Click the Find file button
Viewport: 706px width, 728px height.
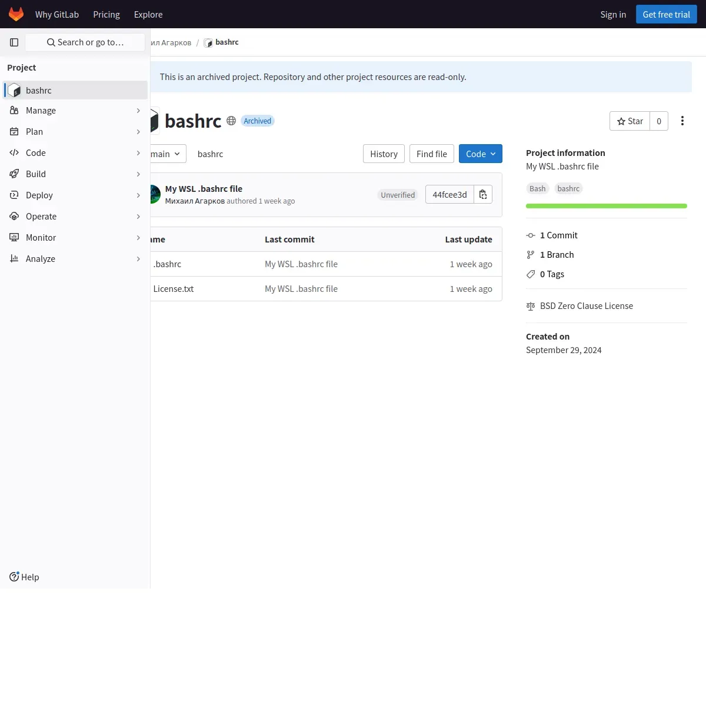click(432, 154)
